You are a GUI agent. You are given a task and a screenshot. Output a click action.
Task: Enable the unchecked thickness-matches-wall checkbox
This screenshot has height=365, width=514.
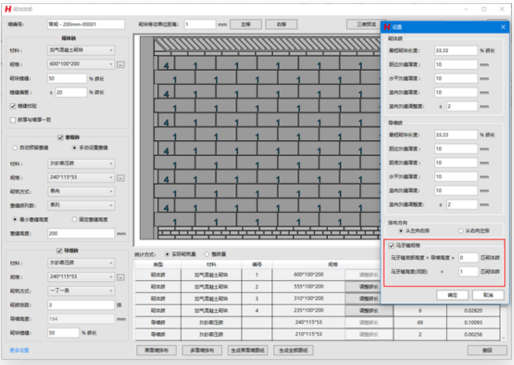[13, 120]
